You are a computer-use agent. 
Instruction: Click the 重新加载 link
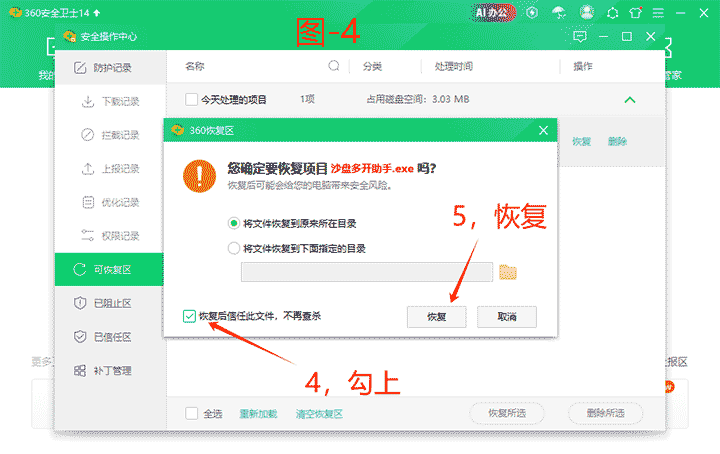(258, 414)
